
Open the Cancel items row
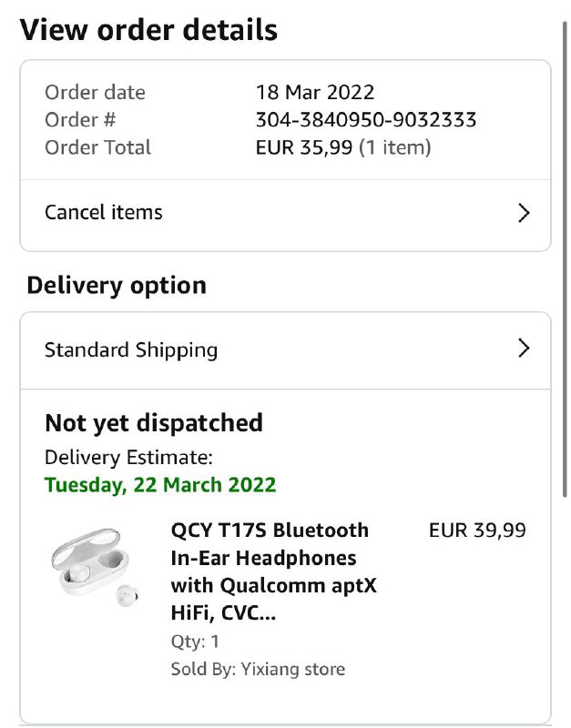285,215
